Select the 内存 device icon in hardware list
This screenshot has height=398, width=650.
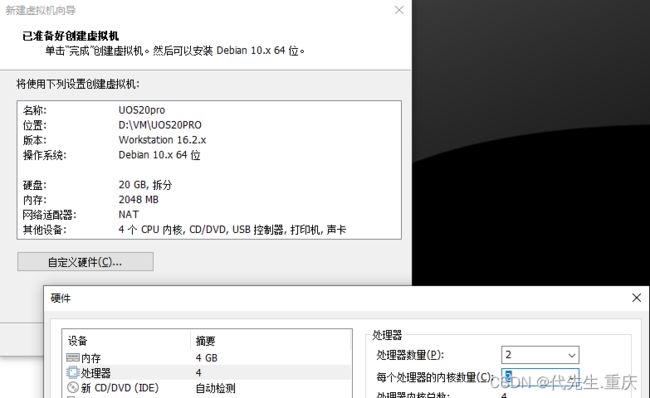(x=73, y=357)
